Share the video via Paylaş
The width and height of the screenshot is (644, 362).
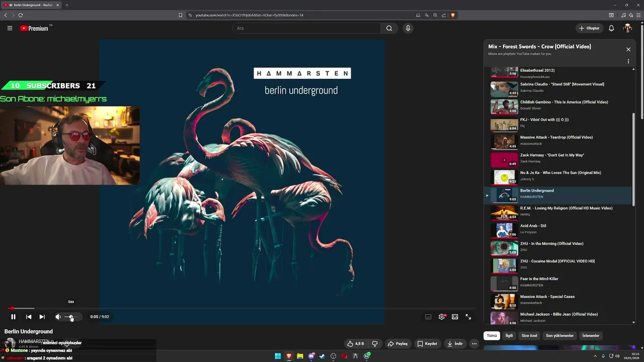[x=397, y=344]
